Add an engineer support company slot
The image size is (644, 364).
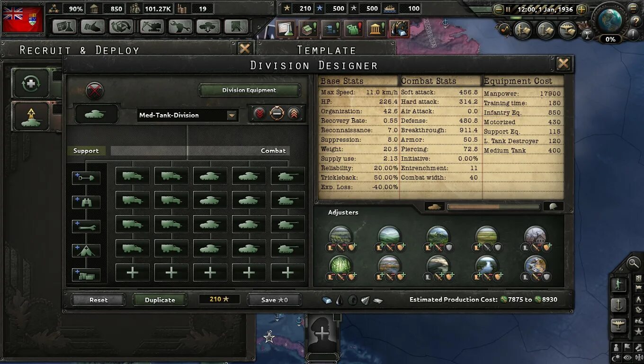tap(86, 178)
